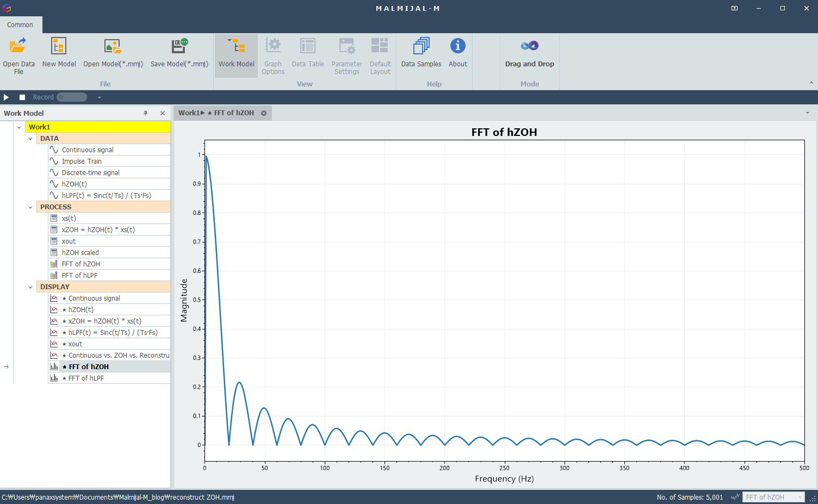
Task: Open ★ xZOH = hZOH(t) * xs(t) display
Action: 109,321
